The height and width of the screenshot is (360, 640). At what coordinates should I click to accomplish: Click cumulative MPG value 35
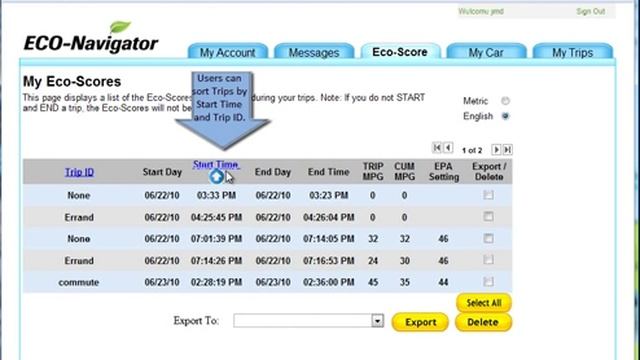tap(404, 282)
